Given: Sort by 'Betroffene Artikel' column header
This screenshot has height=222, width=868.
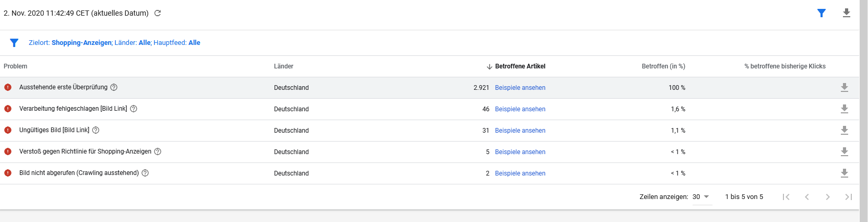Looking at the screenshot, I should 519,66.
